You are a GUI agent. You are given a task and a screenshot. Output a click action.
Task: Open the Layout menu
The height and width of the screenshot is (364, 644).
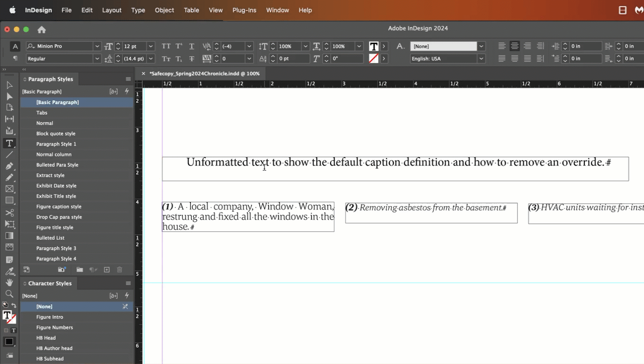pyautogui.click(x=112, y=10)
